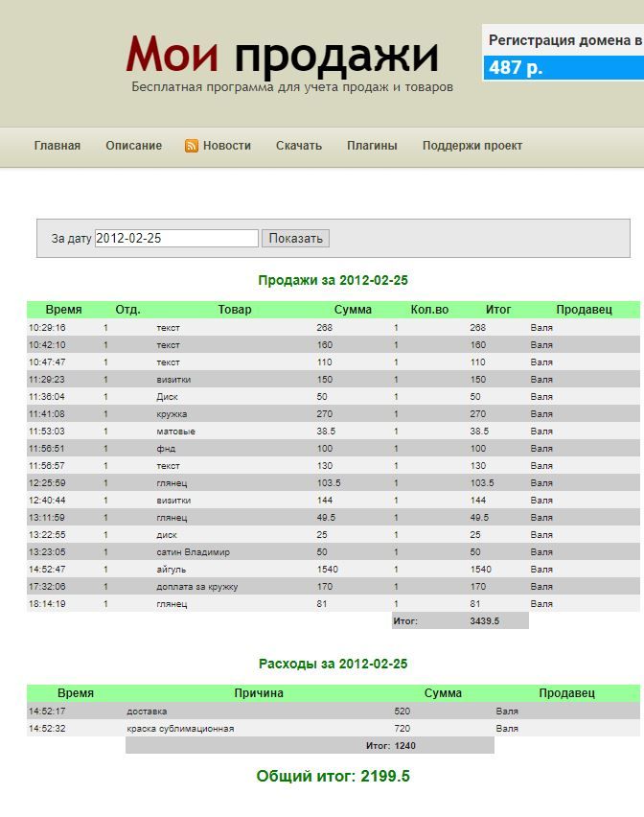
Task: Click the 520 expense amount
Action: pos(402,712)
